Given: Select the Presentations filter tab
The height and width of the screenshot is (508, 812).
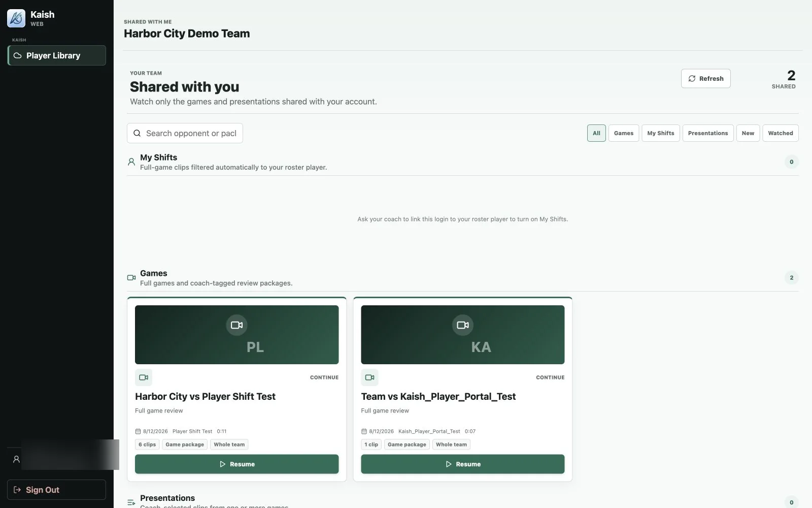Looking at the screenshot, I should coord(708,133).
